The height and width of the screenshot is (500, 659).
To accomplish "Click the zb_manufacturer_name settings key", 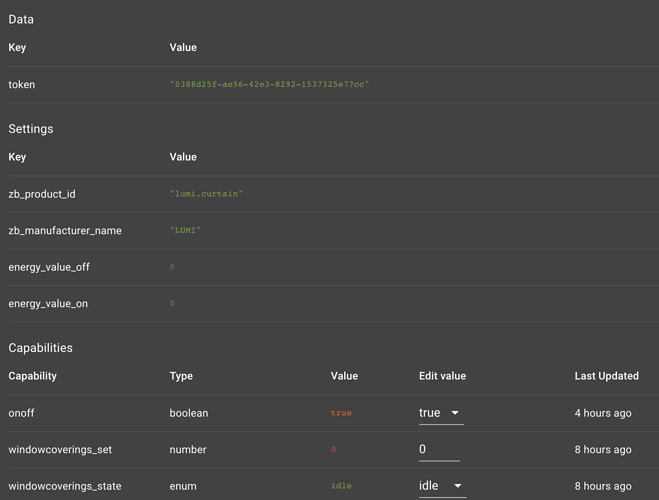I will (x=65, y=231).
